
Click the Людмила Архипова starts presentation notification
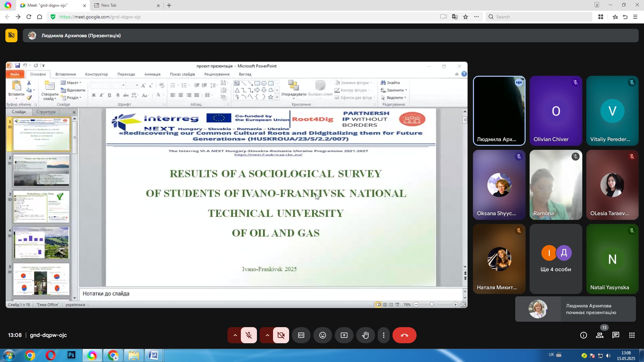(576, 309)
